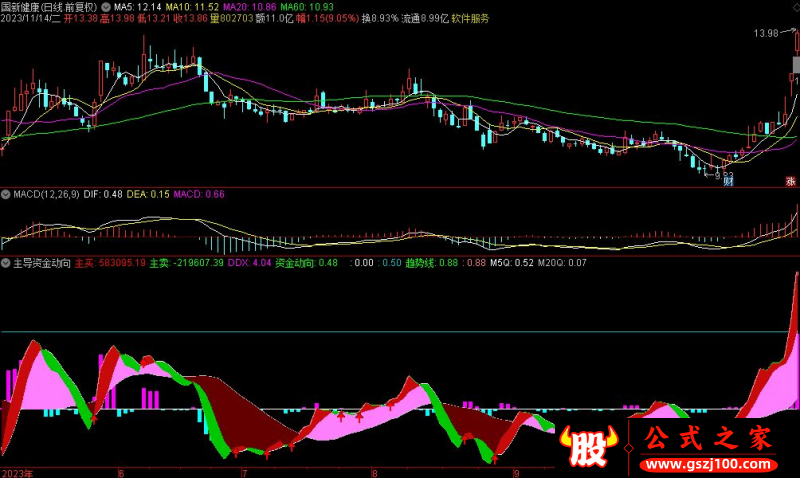Click the M20Q: 0.07 value
The image size is (800, 478).
coord(562,263)
